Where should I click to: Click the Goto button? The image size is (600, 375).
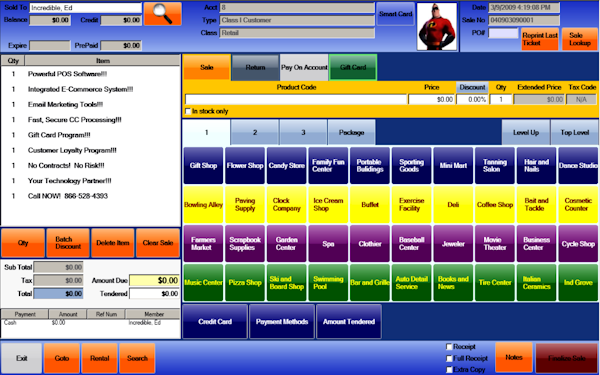(x=62, y=359)
